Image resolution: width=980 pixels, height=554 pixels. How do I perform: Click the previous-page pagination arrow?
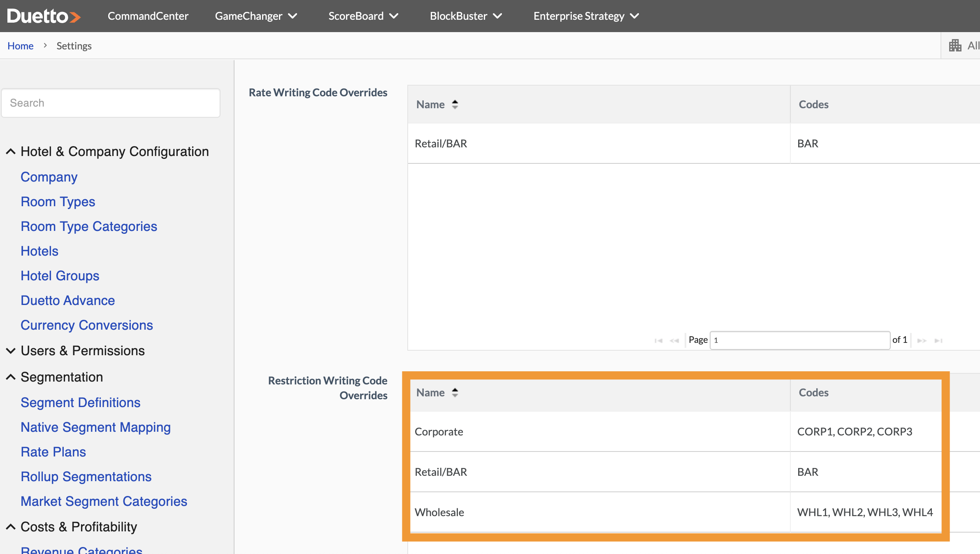[x=674, y=340]
